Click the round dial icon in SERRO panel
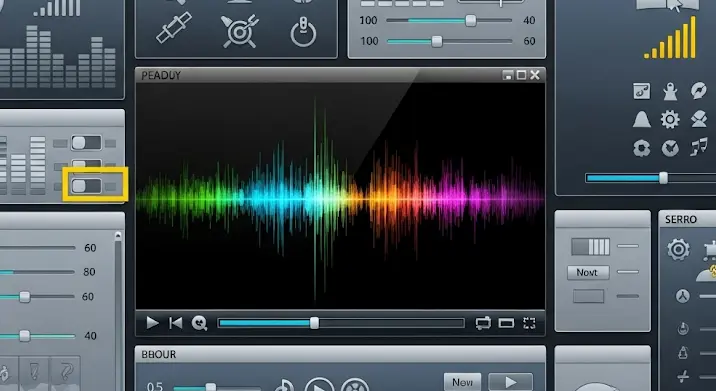This screenshot has height=391, width=716. 683,296
